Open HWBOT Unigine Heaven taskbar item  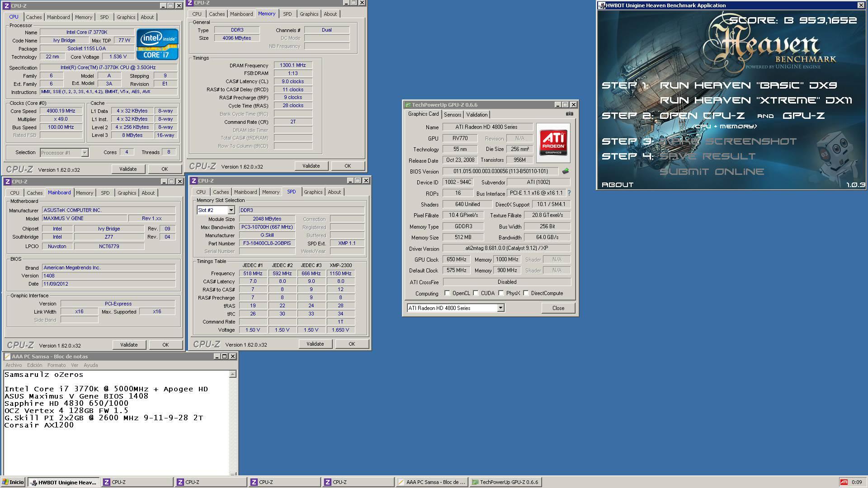click(x=64, y=482)
